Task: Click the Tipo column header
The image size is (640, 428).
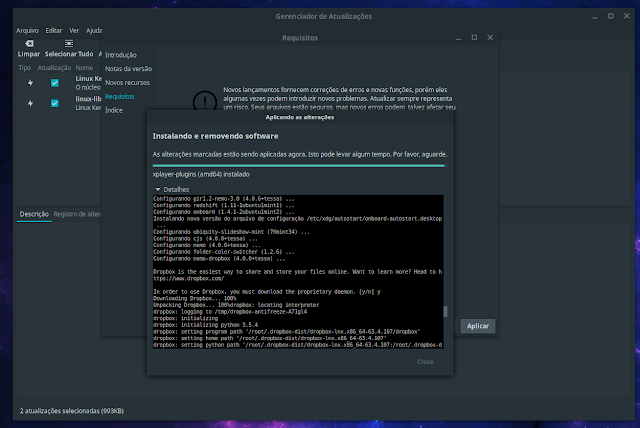Action: pyautogui.click(x=24, y=68)
